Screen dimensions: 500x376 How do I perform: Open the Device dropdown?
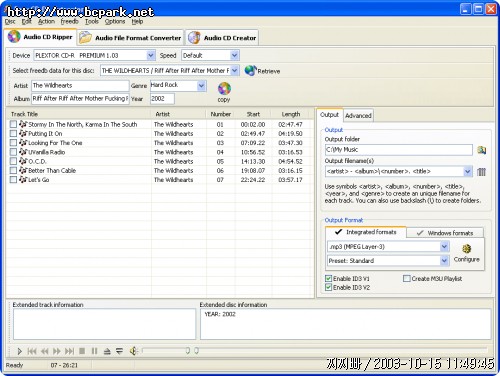click(x=151, y=55)
